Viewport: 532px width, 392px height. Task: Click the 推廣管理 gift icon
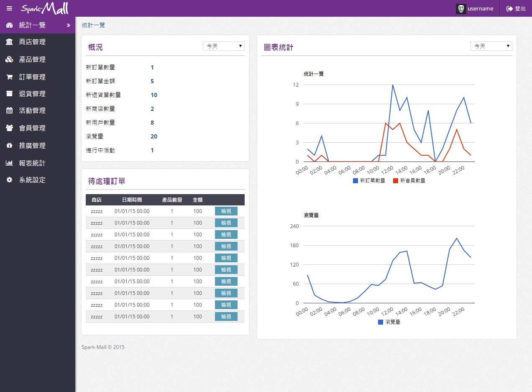coord(9,146)
